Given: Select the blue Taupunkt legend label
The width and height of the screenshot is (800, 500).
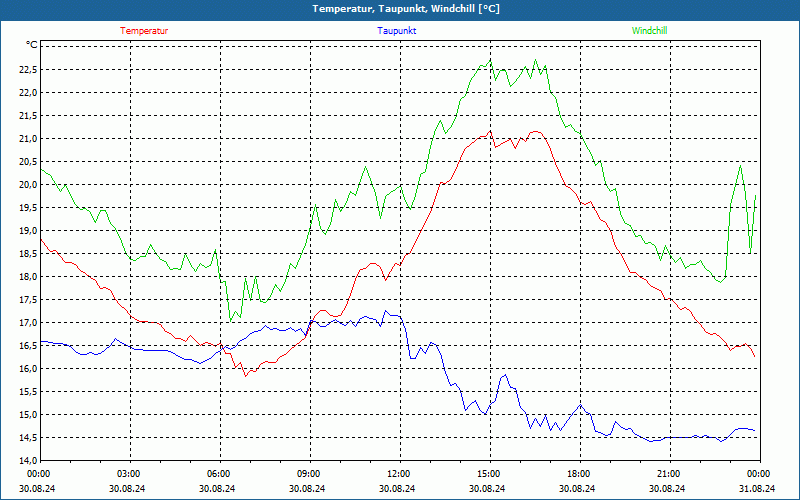Looking at the screenshot, I should click(x=396, y=31).
